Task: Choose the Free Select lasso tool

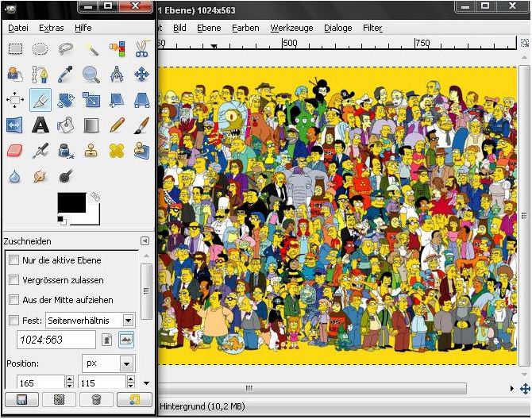Action: (x=65, y=49)
